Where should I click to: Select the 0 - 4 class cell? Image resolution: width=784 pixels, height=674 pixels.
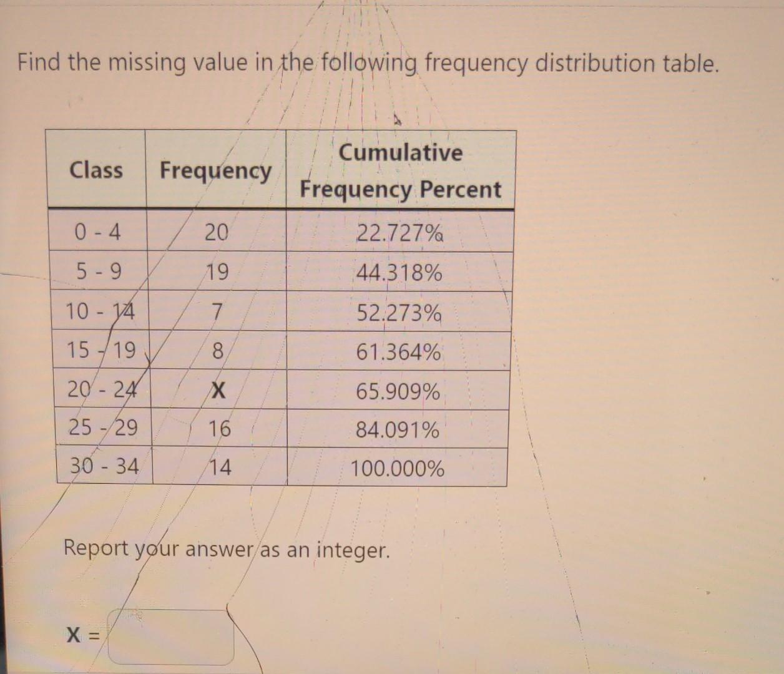99,232
